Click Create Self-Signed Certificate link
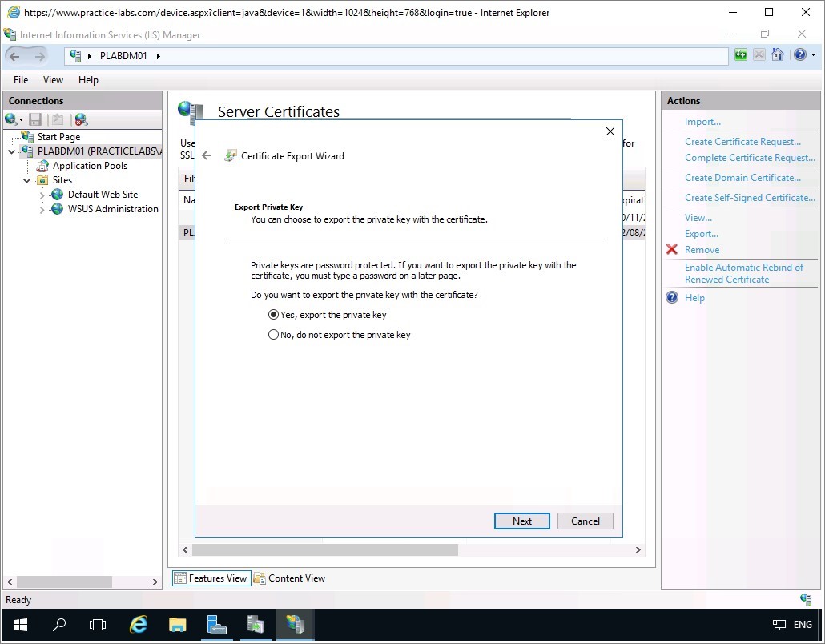Screen dimensions: 825x644 click(750, 198)
